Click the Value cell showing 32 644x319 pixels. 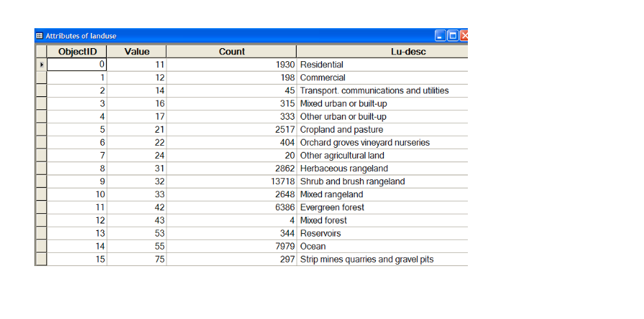137,181
